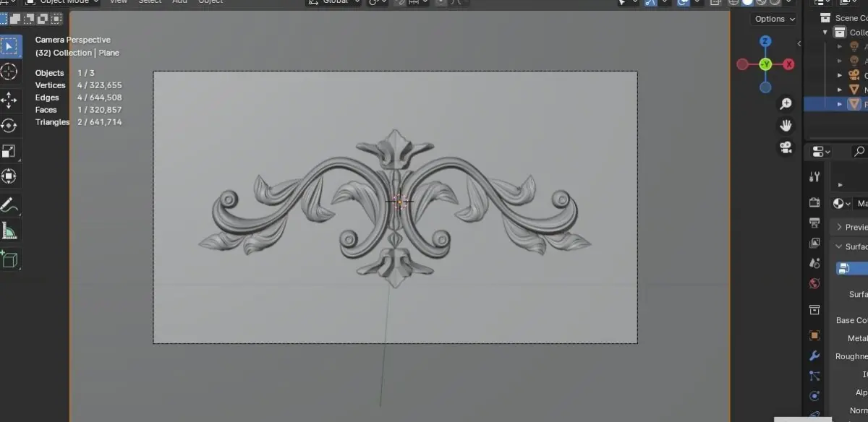Open the Output properties tab
The image size is (868, 422).
[x=814, y=223]
